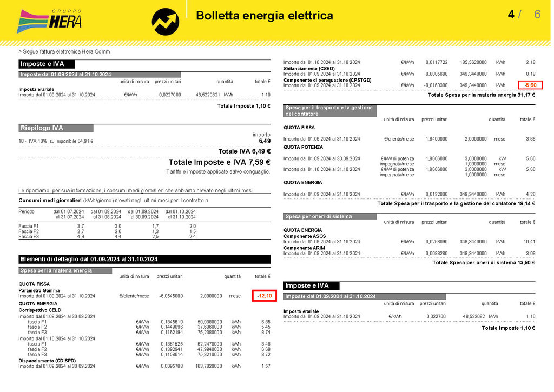
Task: Click the Gruppo Hera logo
Action: [49, 21]
